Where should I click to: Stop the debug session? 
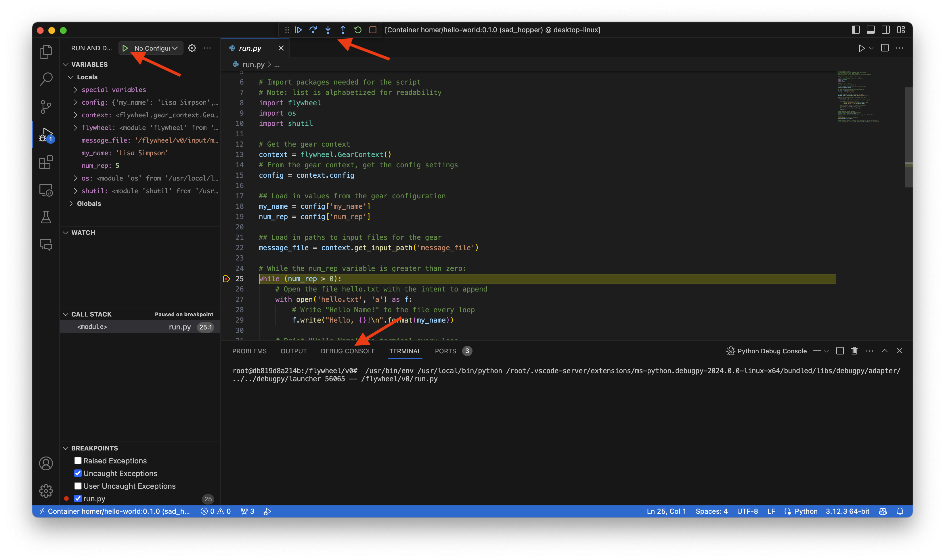click(x=373, y=30)
